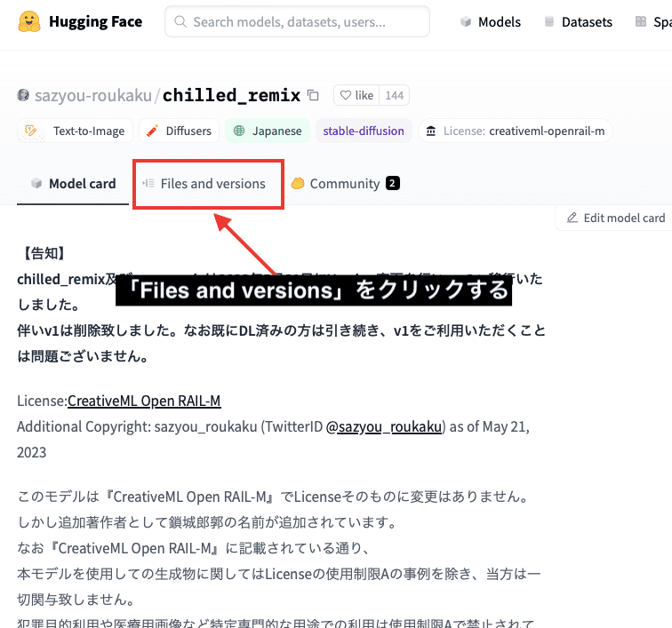Click the Community count badge 2
672x628 pixels.
tap(393, 183)
